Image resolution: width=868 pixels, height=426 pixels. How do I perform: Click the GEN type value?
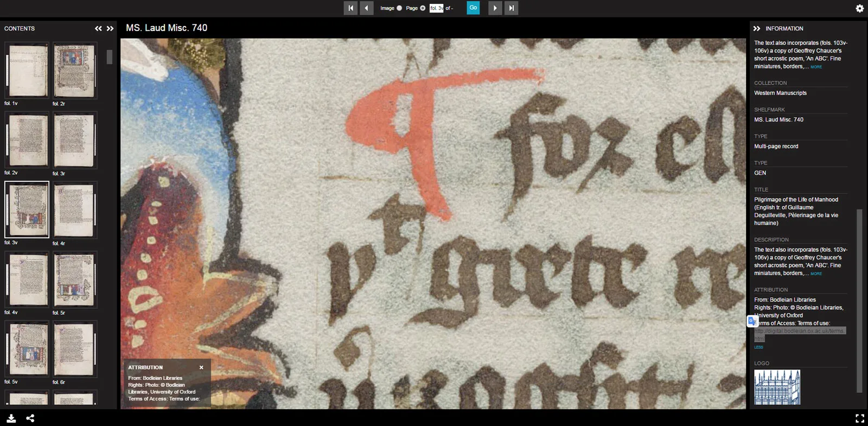(760, 173)
